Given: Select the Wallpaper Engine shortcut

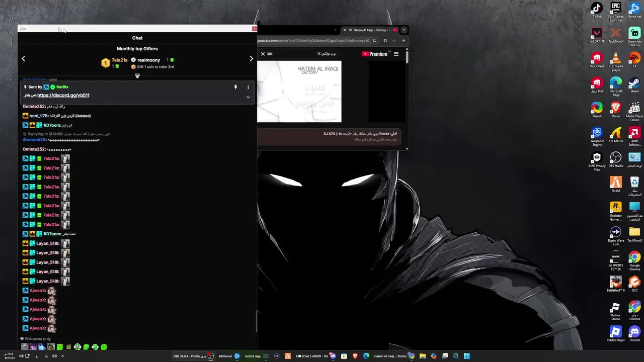Looking at the screenshot, I should (x=597, y=136).
